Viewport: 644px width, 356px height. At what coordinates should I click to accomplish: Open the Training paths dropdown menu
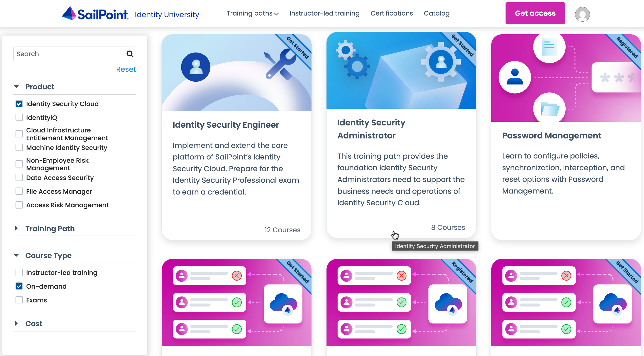(252, 13)
